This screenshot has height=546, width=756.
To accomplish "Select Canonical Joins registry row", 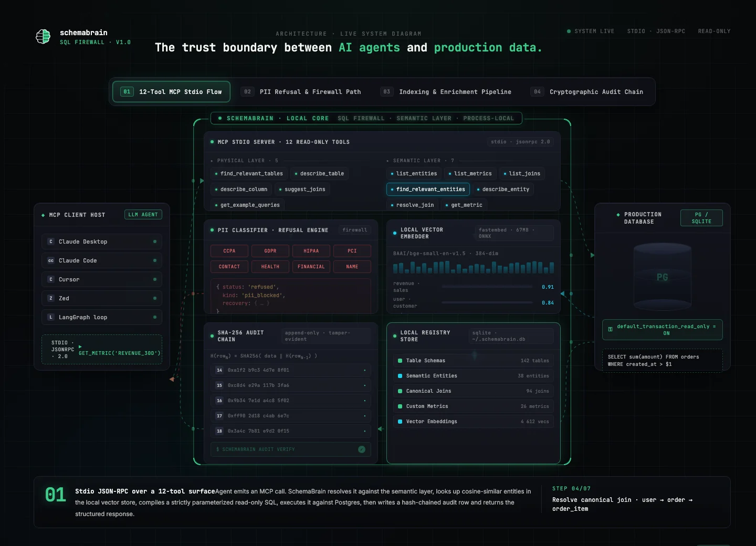I will [474, 391].
